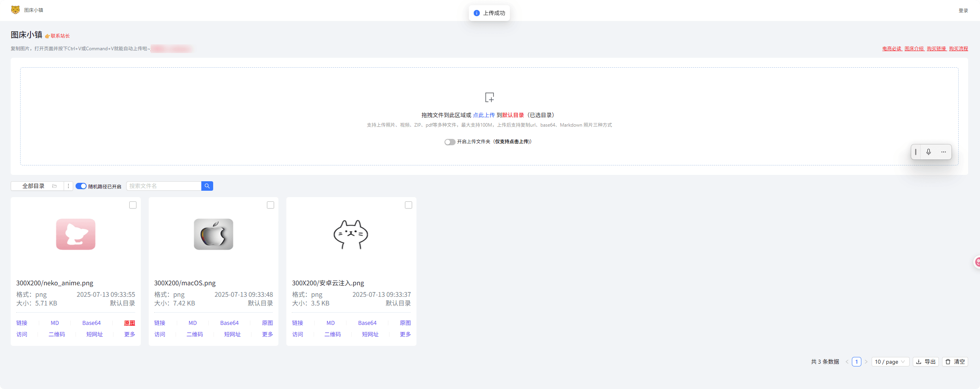Click the 登录 login link
980x389 pixels.
coord(963,11)
